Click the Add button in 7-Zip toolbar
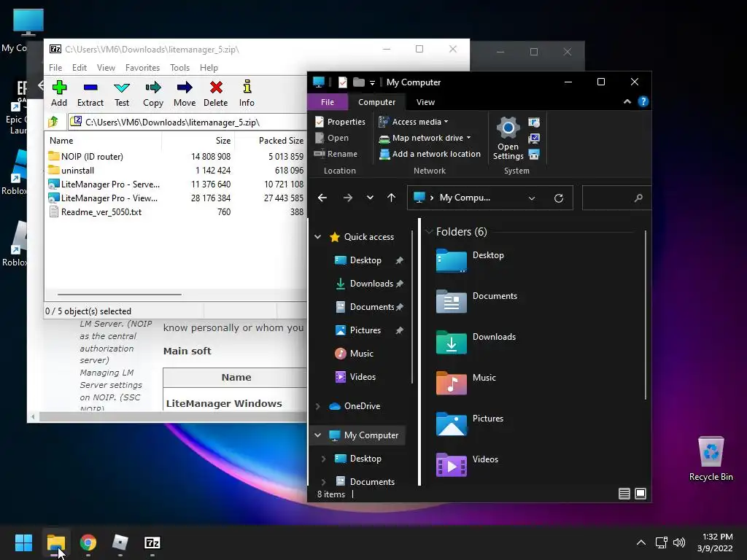This screenshot has height=560, width=747. (59, 94)
